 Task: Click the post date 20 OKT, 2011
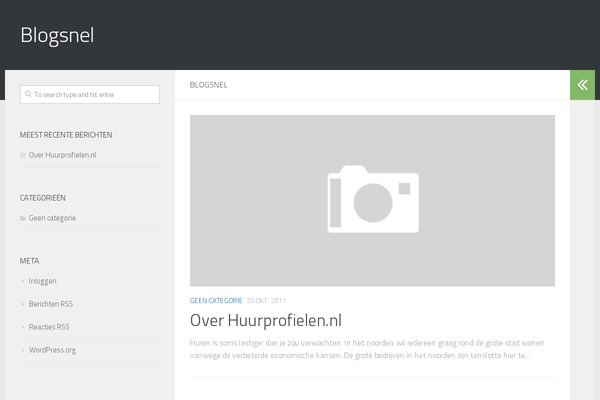(x=266, y=300)
